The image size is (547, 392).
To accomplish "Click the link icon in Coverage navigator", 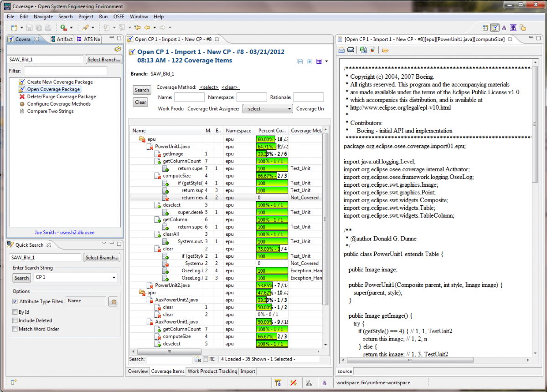I will coord(118,49).
